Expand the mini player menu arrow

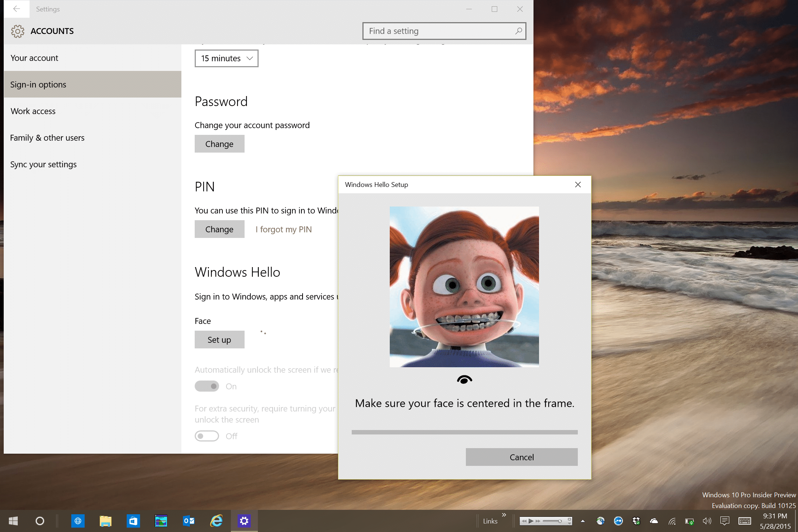[x=570, y=523]
